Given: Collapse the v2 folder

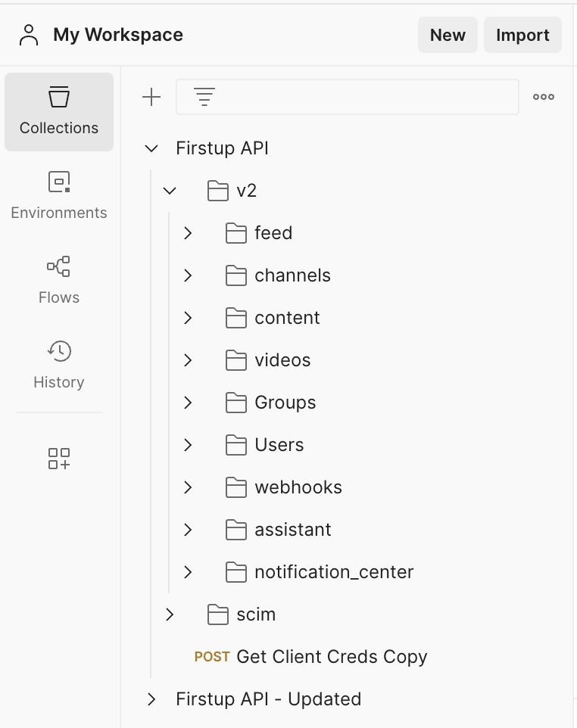Looking at the screenshot, I should point(170,191).
